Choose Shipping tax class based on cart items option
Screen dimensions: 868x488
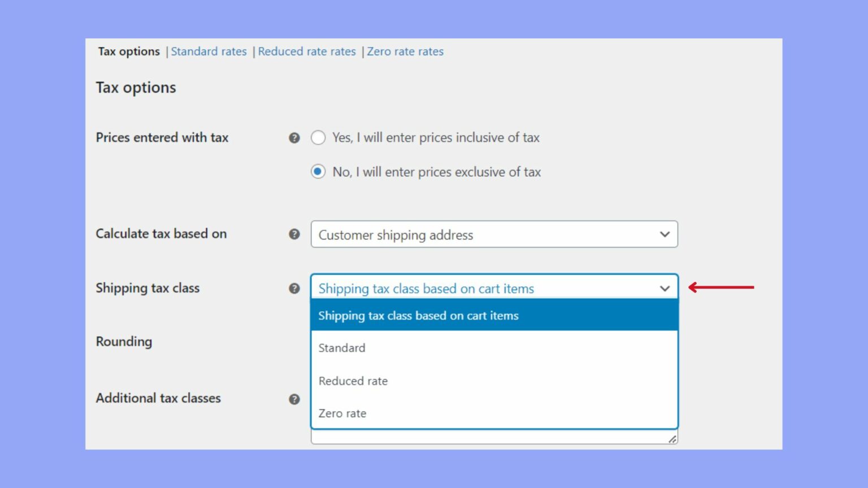point(418,316)
